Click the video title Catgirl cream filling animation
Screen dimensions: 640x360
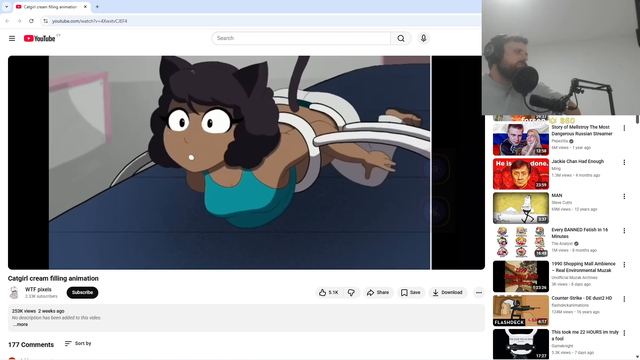point(53,278)
